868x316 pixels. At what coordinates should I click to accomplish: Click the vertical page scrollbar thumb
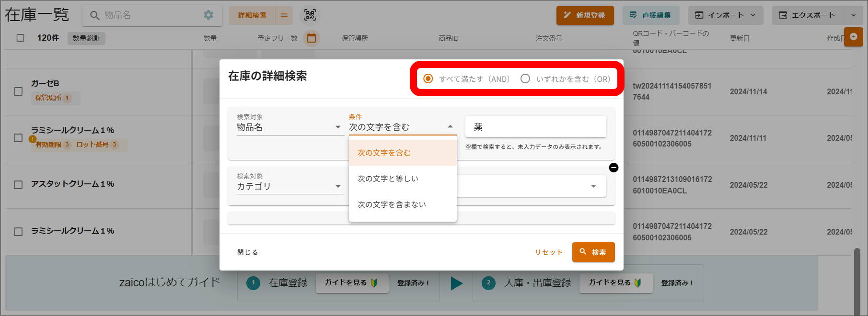coord(857,282)
